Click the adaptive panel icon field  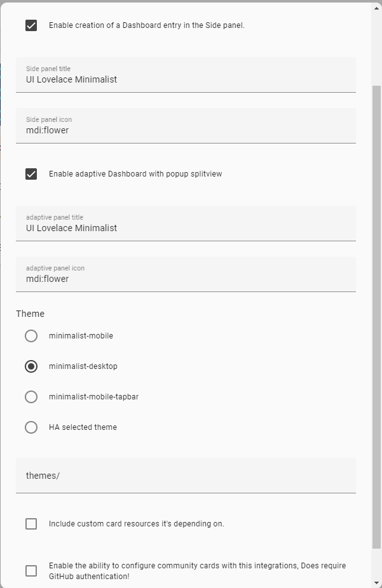coord(186,278)
